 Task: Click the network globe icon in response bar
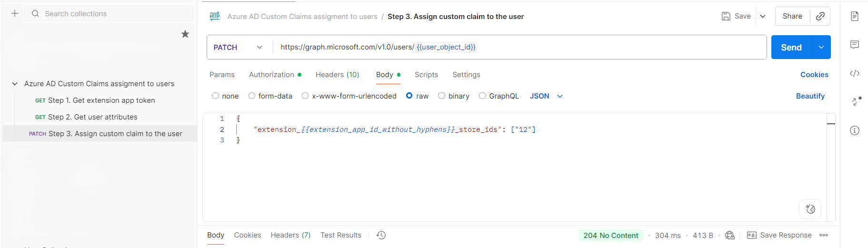click(x=730, y=235)
